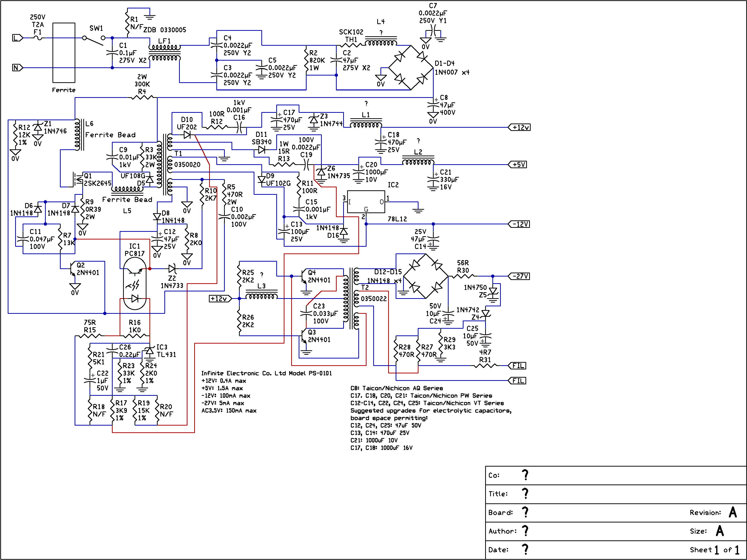Click the 'Ferrite Bead' label near L6

tap(110, 135)
